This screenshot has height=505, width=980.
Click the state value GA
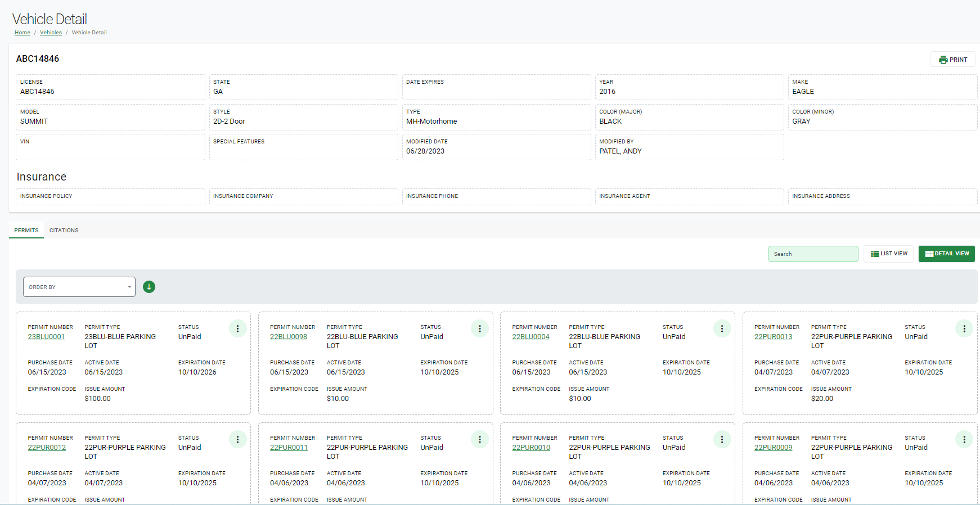click(218, 92)
